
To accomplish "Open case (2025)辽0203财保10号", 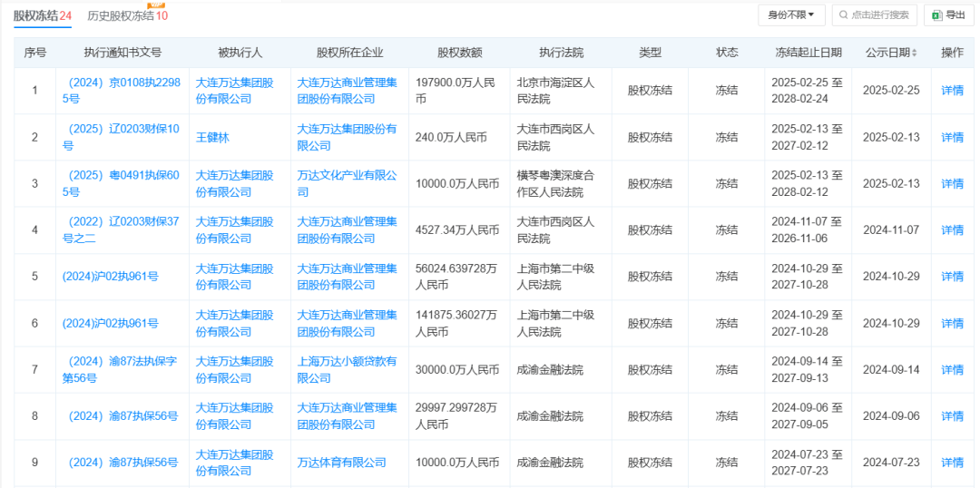I will tap(122, 138).
